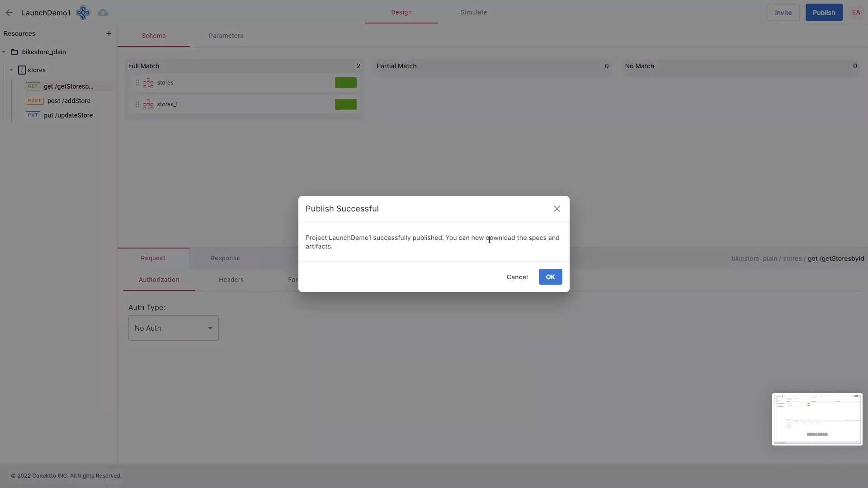Click the back arrow icon
Image resolution: width=868 pixels, height=488 pixels.
(x=9, y=13)
